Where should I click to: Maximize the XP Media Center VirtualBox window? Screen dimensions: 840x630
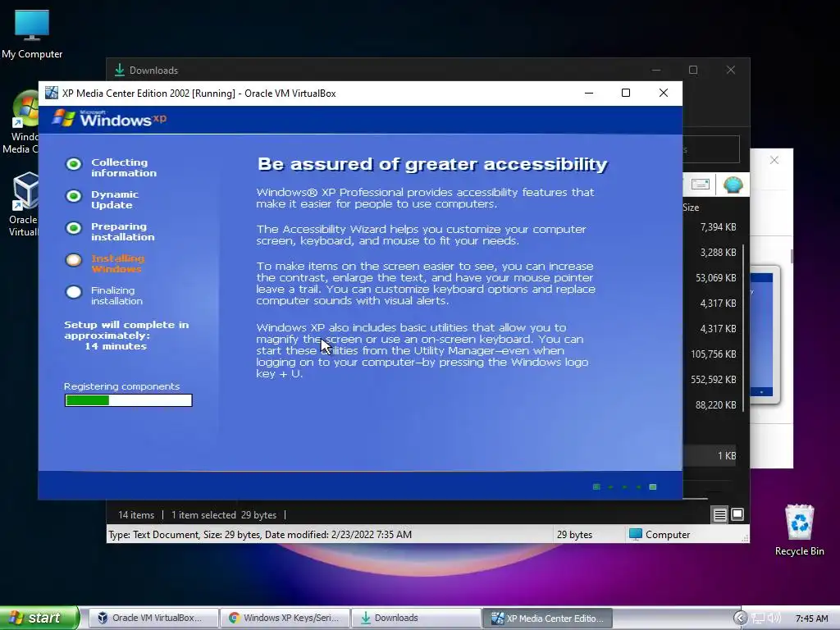[626, 93]
